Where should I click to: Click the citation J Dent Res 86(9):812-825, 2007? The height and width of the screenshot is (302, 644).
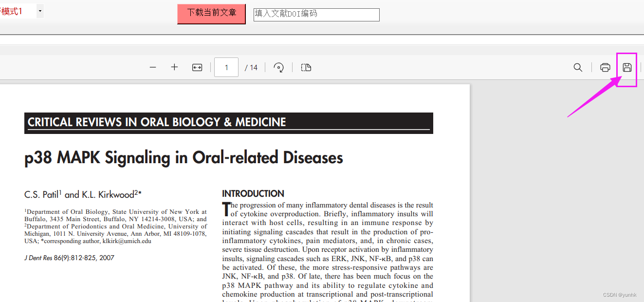(x=69, y=258)
